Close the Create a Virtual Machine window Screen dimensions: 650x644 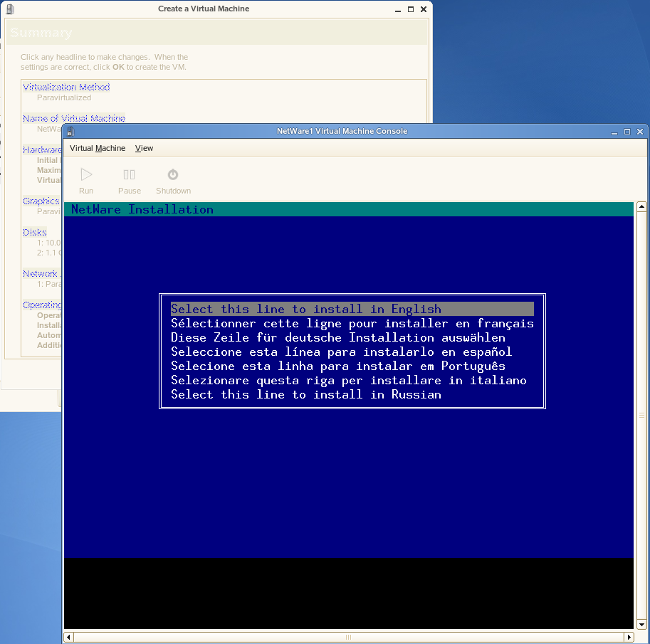pos(424,9)
